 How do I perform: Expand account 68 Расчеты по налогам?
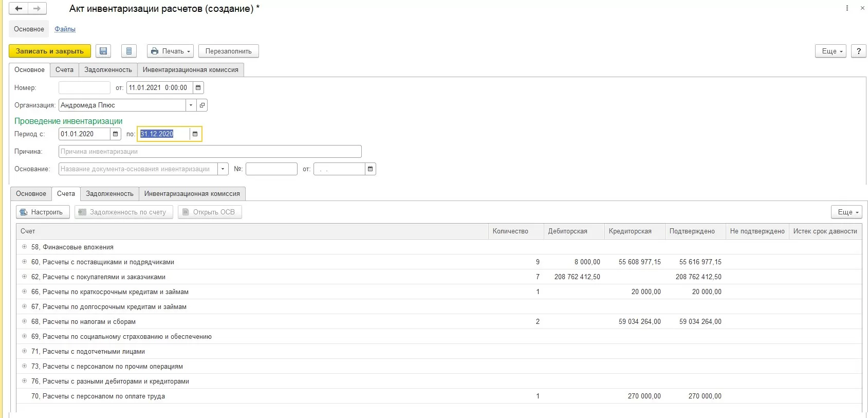click(x=24, y=321)
